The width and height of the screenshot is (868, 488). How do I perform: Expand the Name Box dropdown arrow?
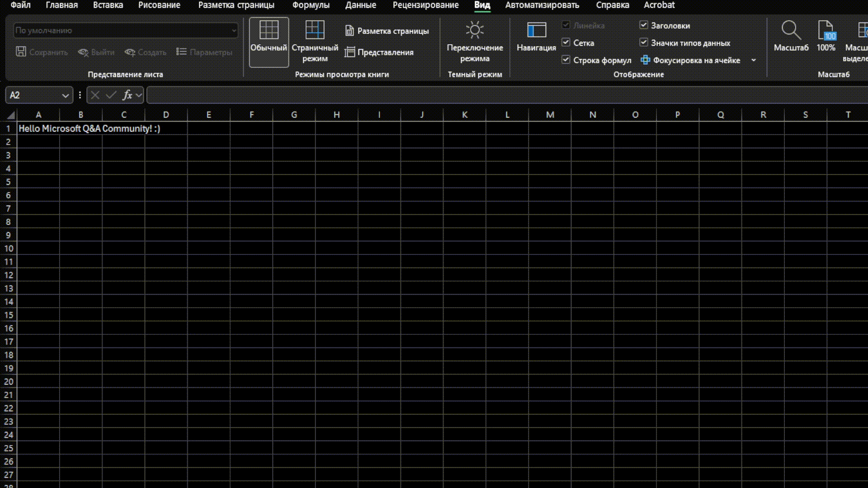coord(66,95)
